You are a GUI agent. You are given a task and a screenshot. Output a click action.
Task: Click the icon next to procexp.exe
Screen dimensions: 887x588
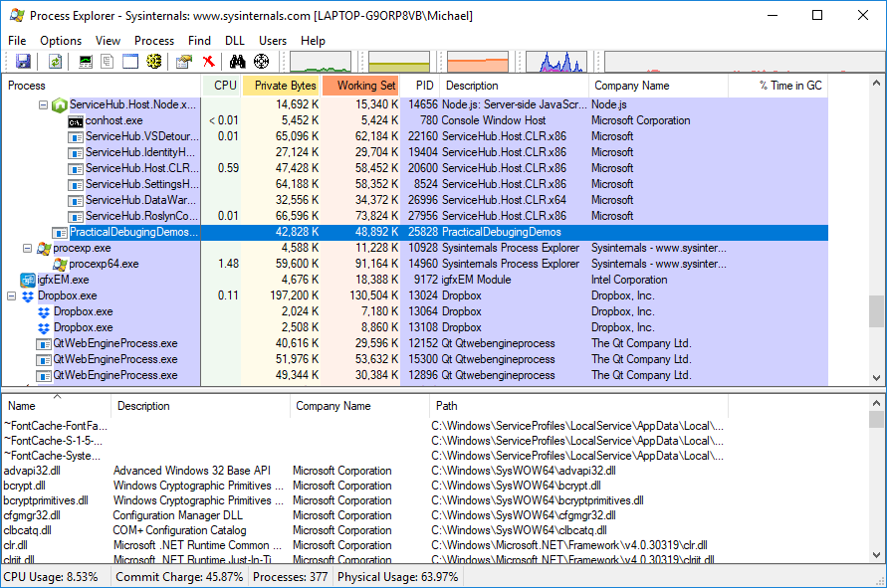(x=44, y=248)
